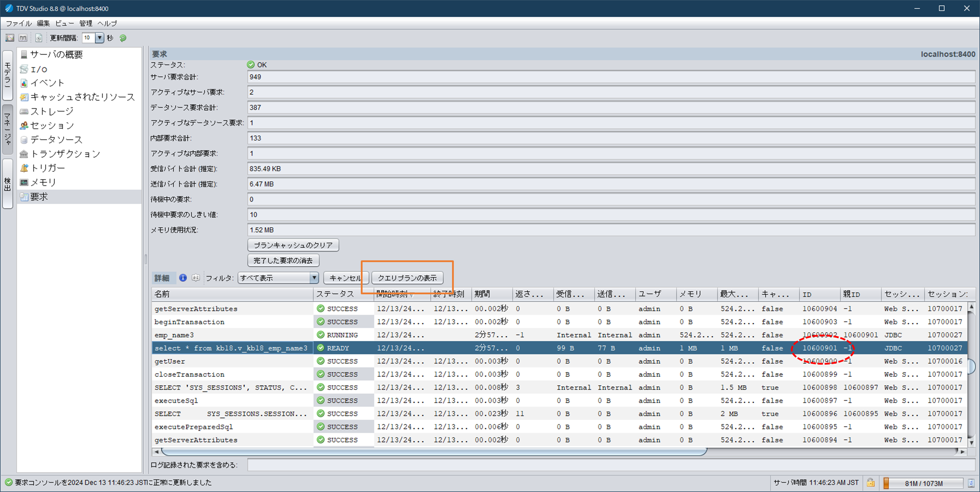The width and height of the screenshot is (980, 492).
Task: Select the closeTransaction request row
Action: 559,374
